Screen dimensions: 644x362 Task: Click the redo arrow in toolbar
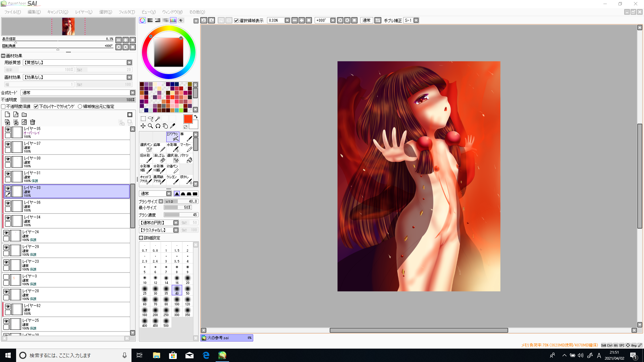coord(212,20)
